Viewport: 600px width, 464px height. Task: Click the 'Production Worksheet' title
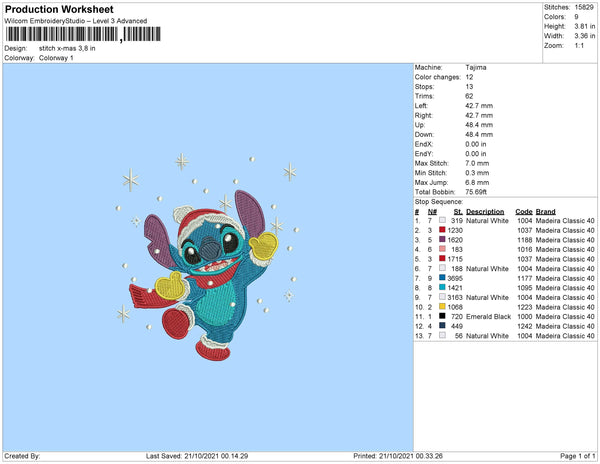(59, 10)
